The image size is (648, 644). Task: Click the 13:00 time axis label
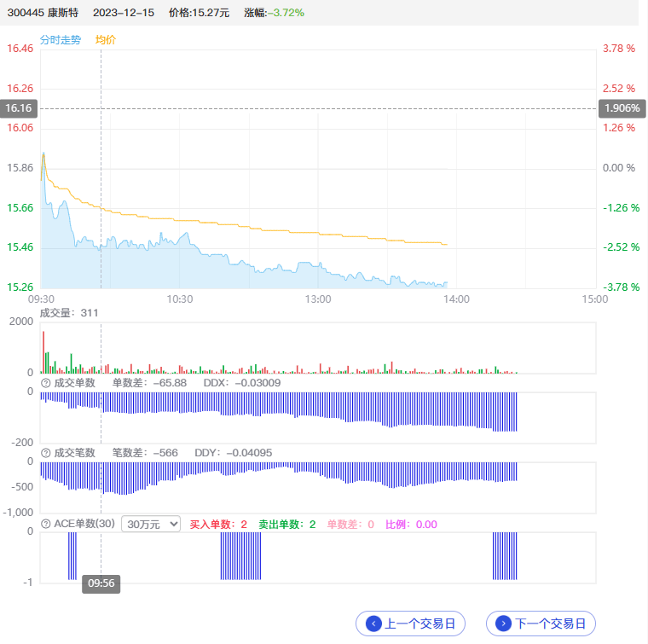pos(318,299)
